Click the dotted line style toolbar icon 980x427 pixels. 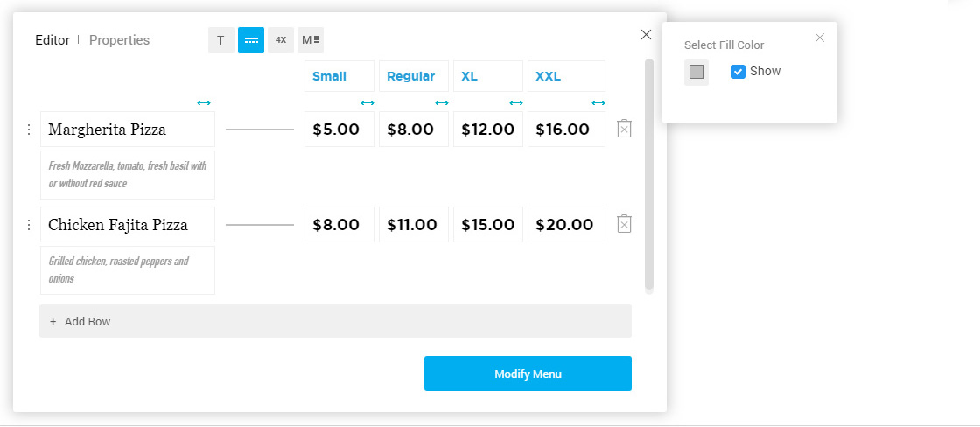coord(251,40)
